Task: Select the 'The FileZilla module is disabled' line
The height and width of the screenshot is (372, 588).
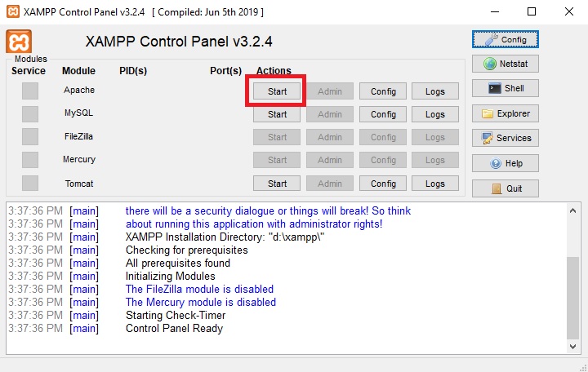Action: [199, 290]
